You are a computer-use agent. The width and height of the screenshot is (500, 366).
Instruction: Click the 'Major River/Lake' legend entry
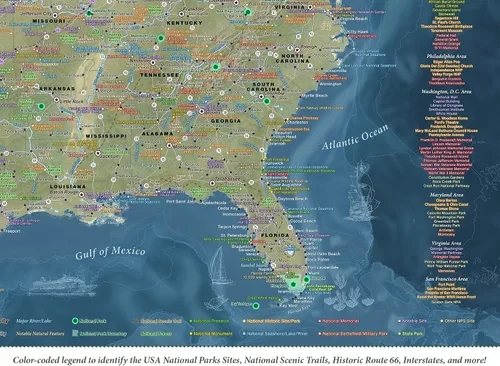(x=34, y=321)
